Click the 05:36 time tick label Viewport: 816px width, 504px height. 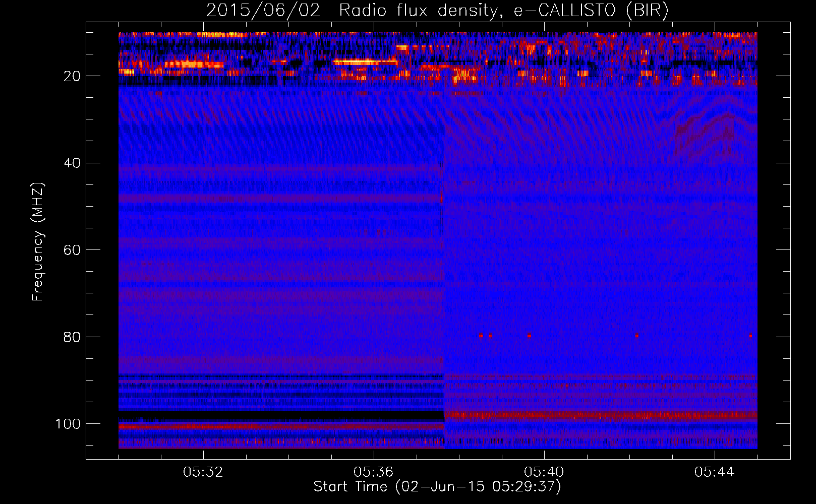tap(374, 472)
